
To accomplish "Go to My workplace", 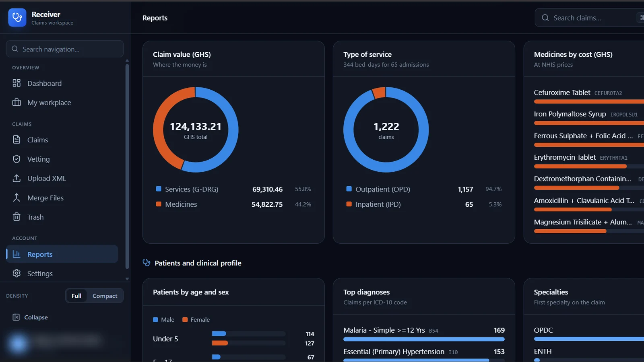I will pos(49,103).
